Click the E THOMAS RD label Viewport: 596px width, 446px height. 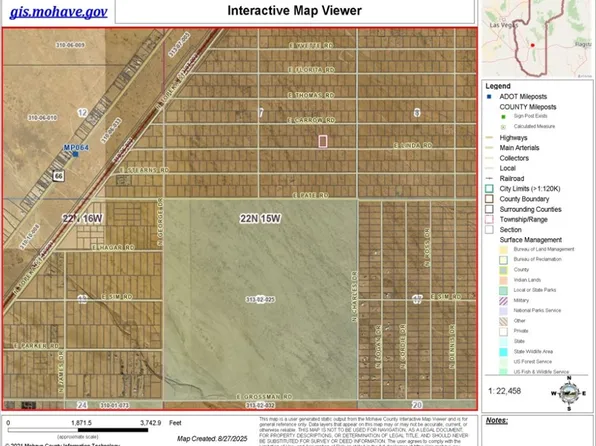pyautogui.click(x=311, y=95)
